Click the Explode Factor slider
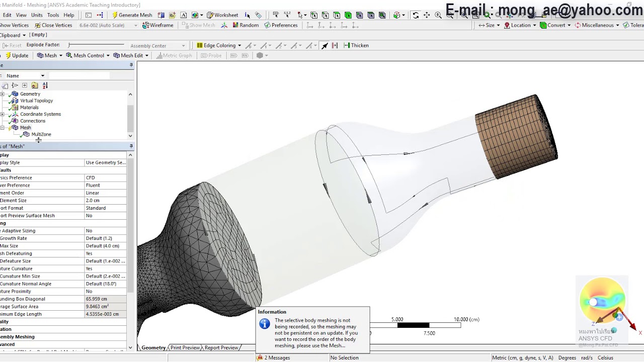 (x=96, y=45)
